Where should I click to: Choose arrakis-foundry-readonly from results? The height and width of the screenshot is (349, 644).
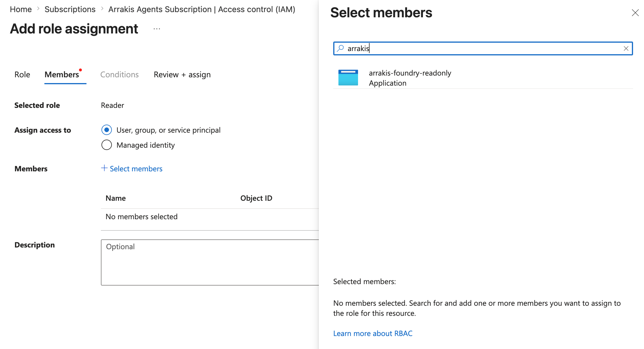pos(483,78)
